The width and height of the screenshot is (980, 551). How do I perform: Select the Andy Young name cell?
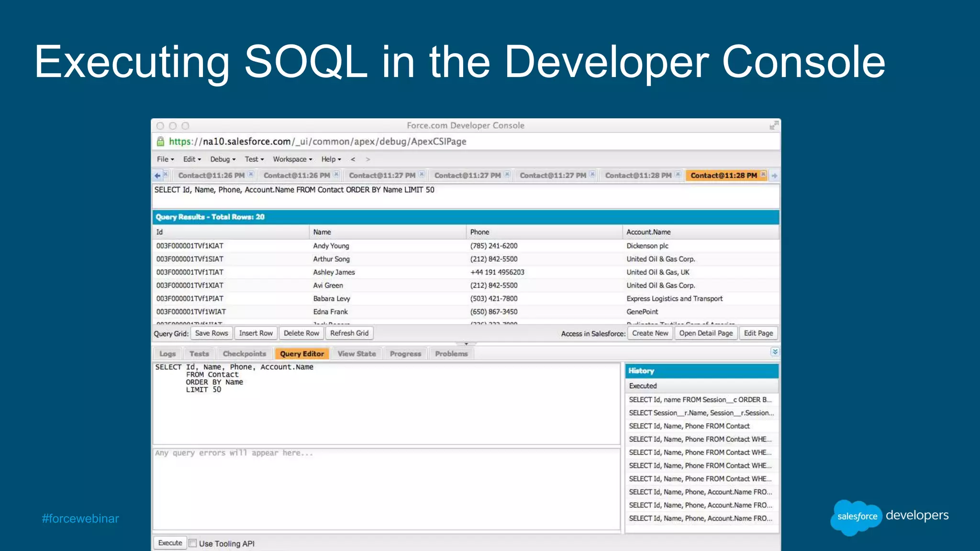331,246
